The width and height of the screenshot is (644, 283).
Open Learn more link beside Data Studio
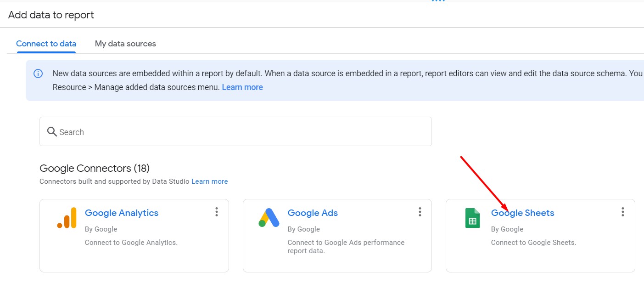pos(210,181)
